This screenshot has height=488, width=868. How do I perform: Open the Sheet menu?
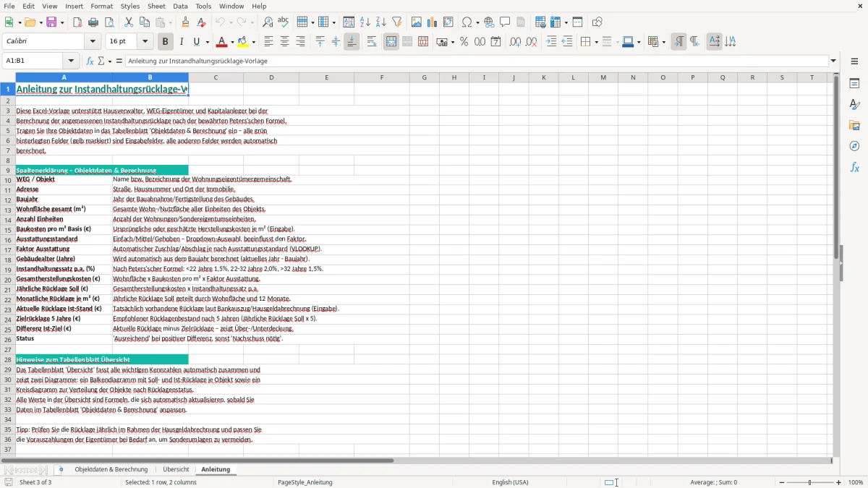click(157, 6)
